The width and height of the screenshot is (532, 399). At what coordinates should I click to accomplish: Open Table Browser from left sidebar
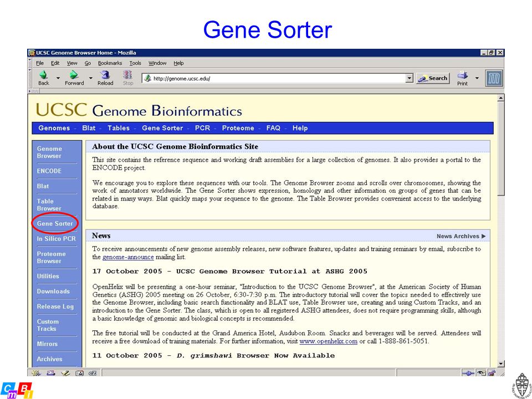[49, 205]
